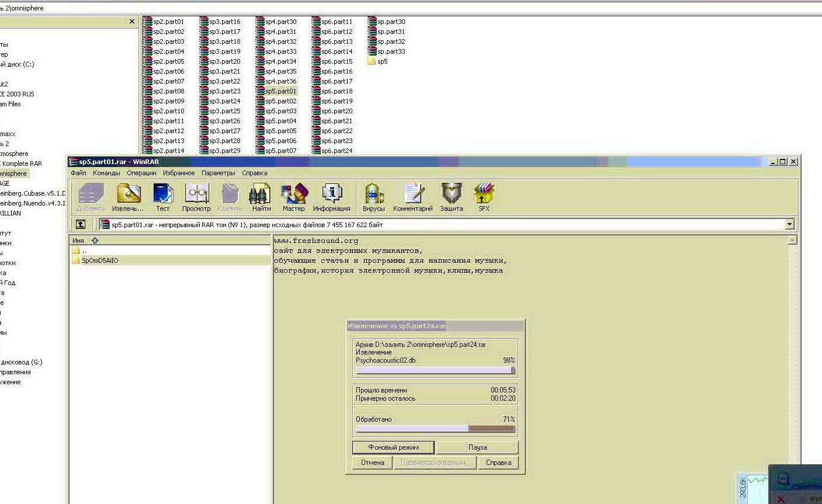Open the Информация toolbar icon
Screen dimensions: 822x504
(331, 197)
